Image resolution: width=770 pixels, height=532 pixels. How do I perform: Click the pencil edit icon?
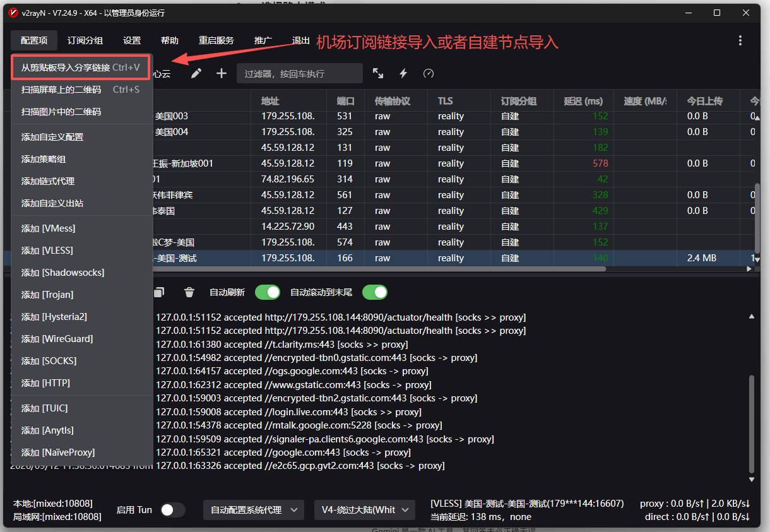coord(196,74)
